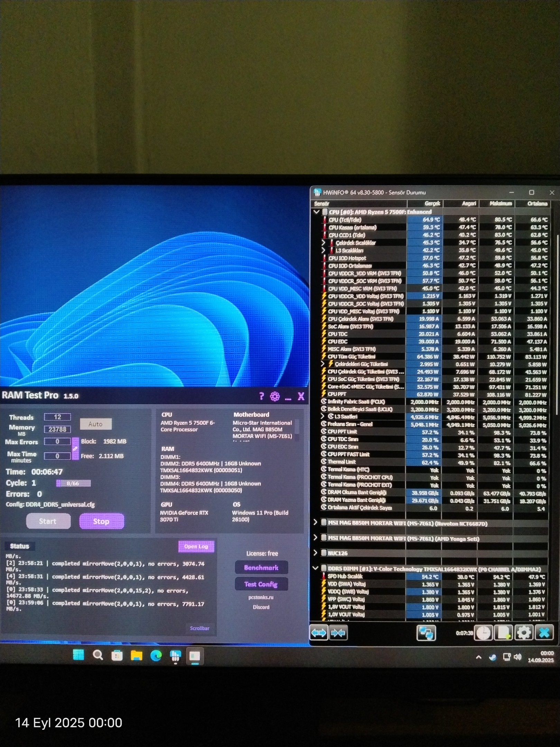The height and width of the screenshot is (747, 560).
Task: Expand MSI MAG B850M AMD Yonga Seti group
Action: click(x=315, y=537)
